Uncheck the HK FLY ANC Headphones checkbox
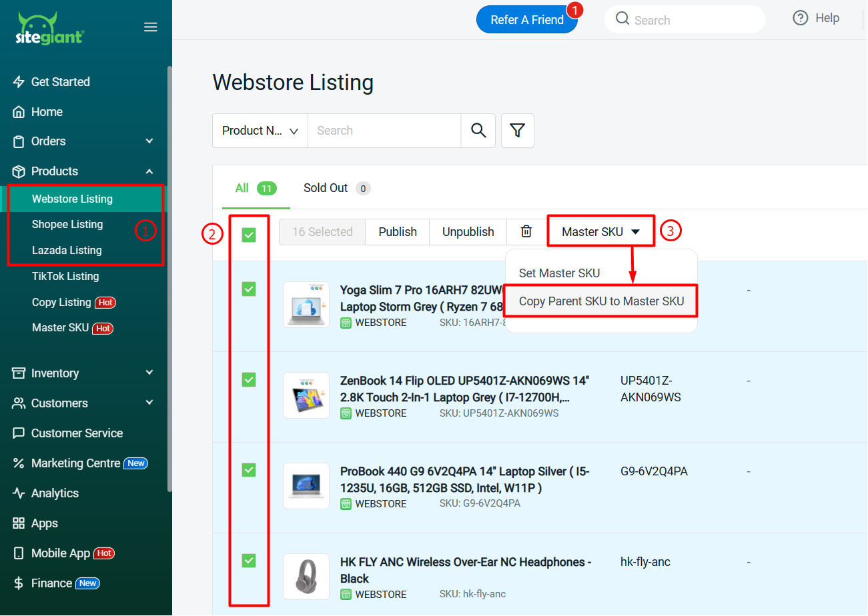The image size is (868, 616). tap(249, 561)
